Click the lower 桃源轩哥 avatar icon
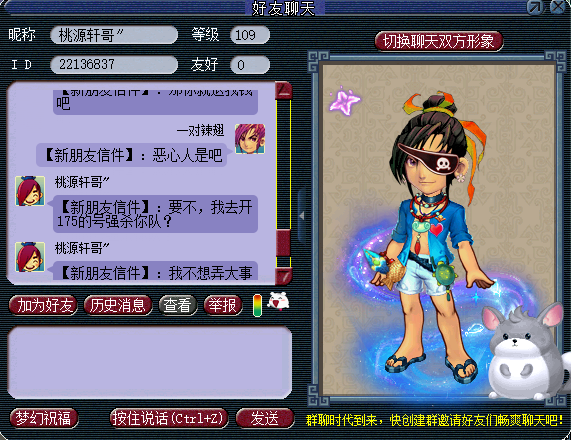 click(30, 257)
